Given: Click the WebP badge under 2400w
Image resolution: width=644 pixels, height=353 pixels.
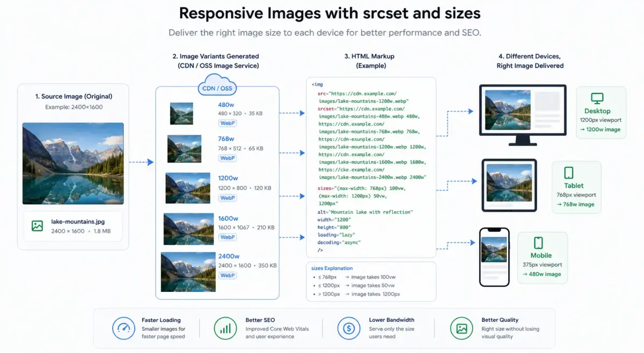Looking at the screenshot, I should click(228, 276).
